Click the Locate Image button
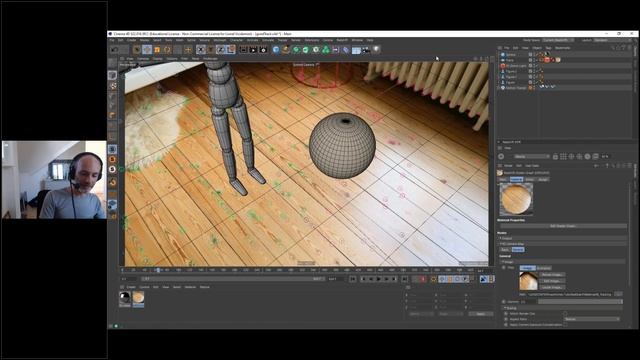The image size is (640, 360). click(x=552, y=287)
